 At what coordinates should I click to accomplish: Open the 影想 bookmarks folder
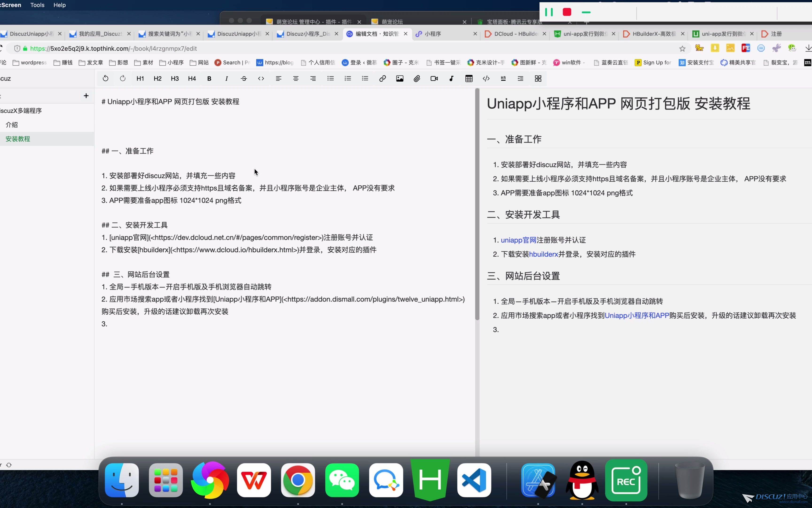(x=118, y=63)
